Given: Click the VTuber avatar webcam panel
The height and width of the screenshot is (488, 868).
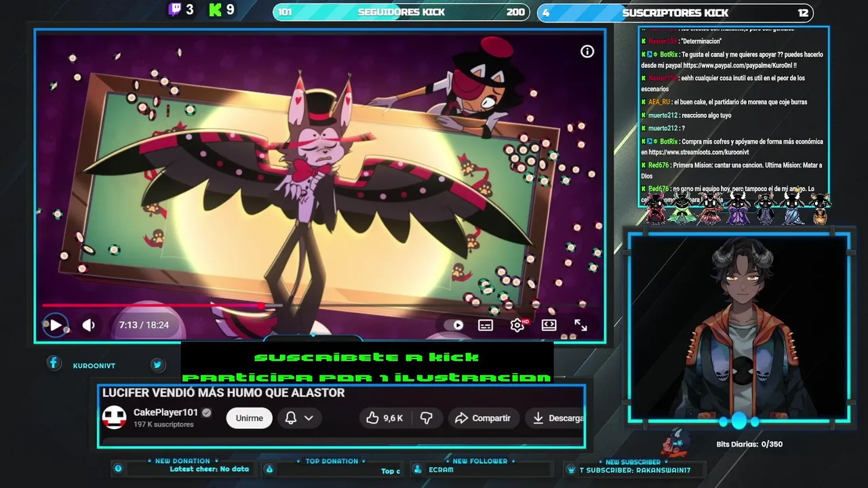Looking at the screenshot, I should (739, 328).
